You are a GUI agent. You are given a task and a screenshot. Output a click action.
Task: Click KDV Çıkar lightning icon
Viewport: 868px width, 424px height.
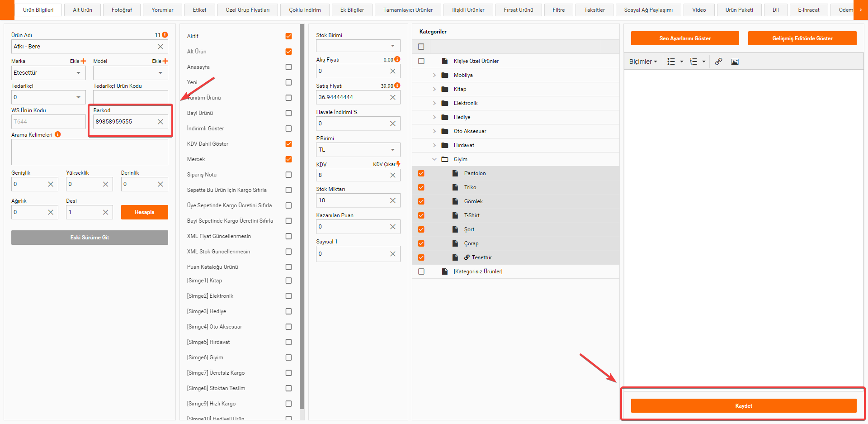click(x=398, y=164)
